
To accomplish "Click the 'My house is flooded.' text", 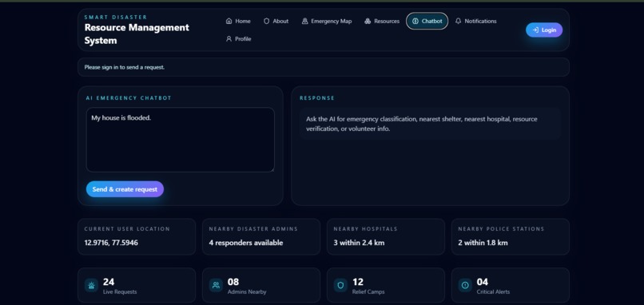I will pyautogui.click(x=121, y=118).
